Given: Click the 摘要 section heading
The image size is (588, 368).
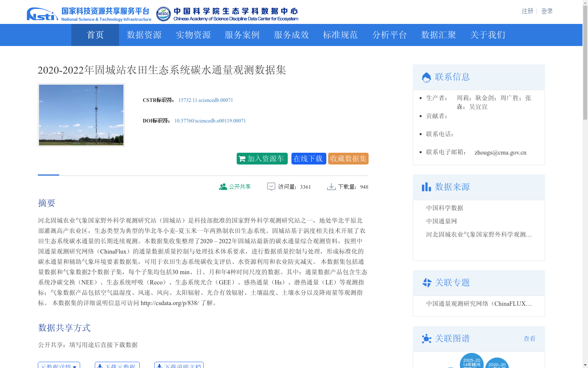Looking at the screenshot, I should (47, 203).
